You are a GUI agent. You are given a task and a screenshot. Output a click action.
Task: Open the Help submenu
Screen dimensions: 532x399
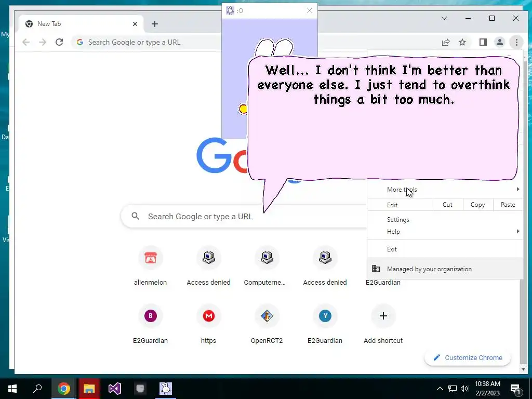pos(445,231)
